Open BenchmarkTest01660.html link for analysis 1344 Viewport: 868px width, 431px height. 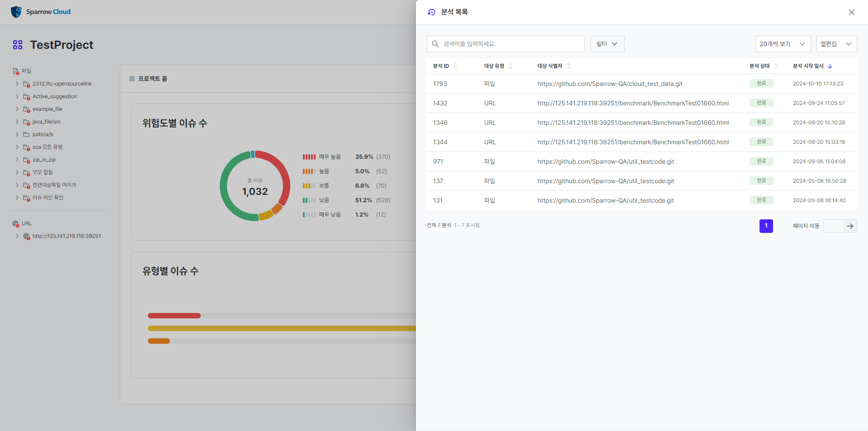point(633,142)
